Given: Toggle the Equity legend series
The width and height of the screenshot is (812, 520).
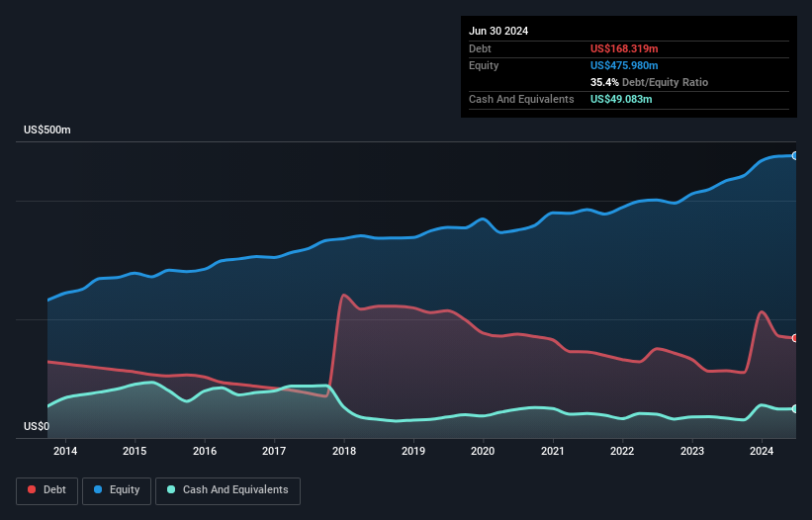Looking at the screenshot, I should [x=118, y=490].
